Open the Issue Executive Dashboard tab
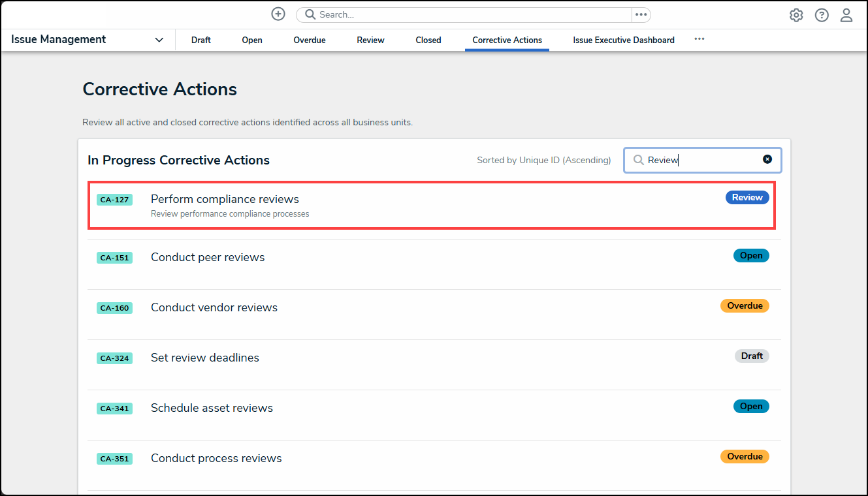The width and height of the screenshot is (868, 496). coord(623,40)
